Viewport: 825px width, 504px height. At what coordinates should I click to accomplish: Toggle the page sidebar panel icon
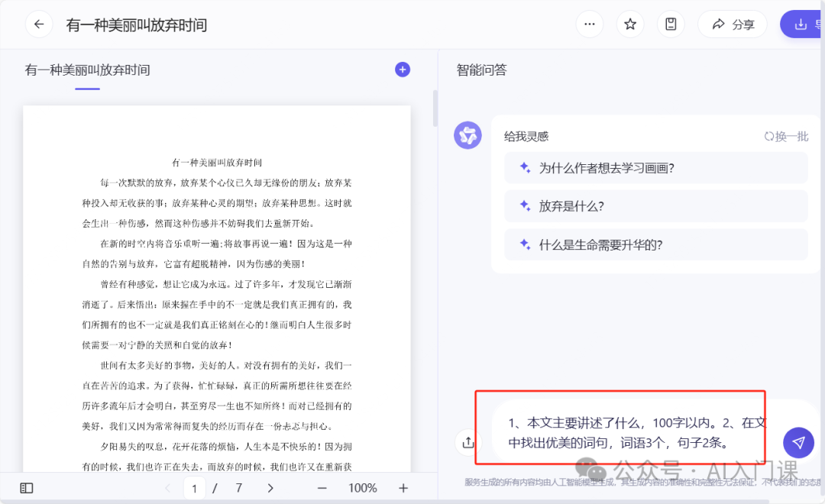click(x=27, y=488)
